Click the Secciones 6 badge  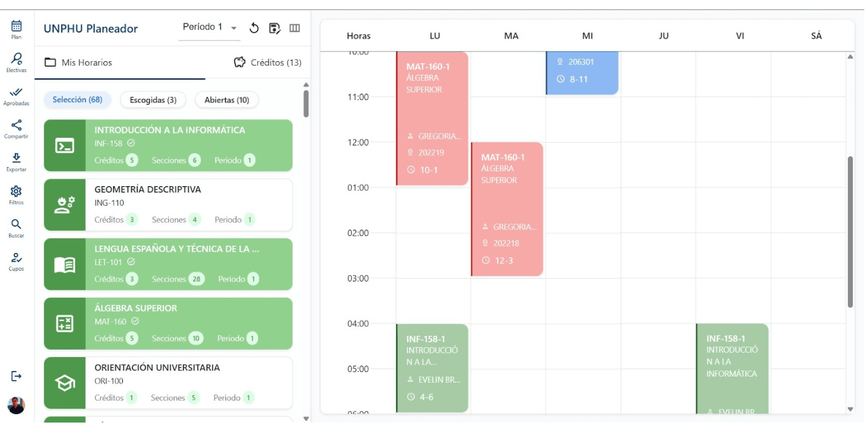pyautogui.click(x=195, y=160)
